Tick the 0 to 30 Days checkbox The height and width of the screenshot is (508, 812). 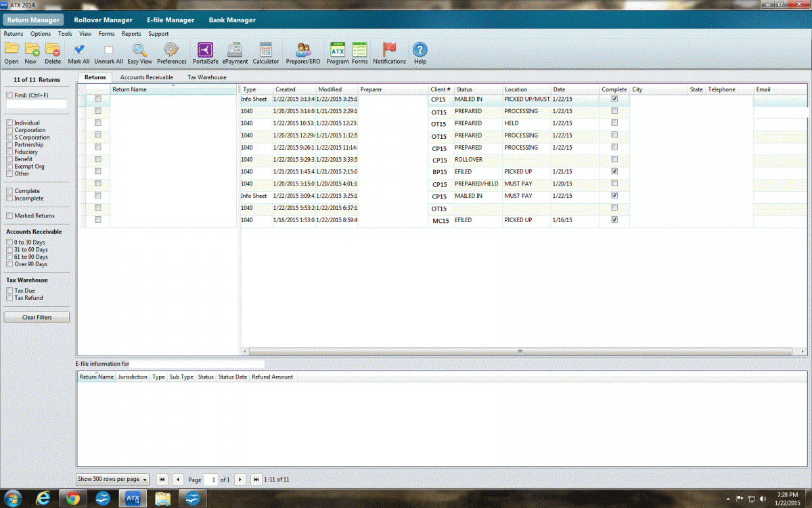9,242
